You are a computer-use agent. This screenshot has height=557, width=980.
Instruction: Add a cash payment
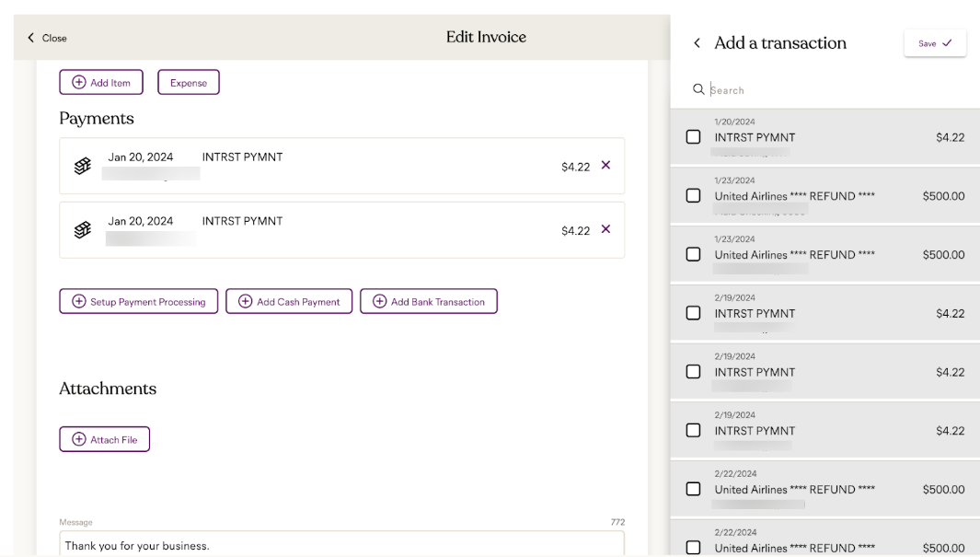[x=289, y=301]
